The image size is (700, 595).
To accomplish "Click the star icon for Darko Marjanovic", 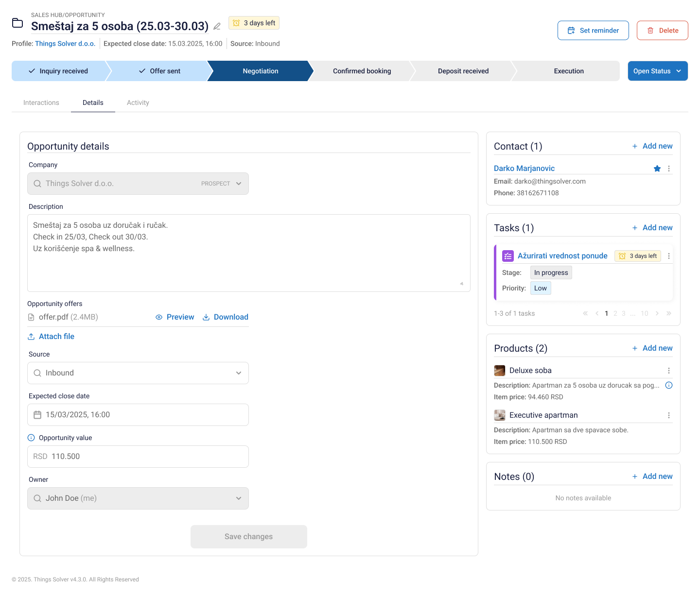I will (657, 169).
